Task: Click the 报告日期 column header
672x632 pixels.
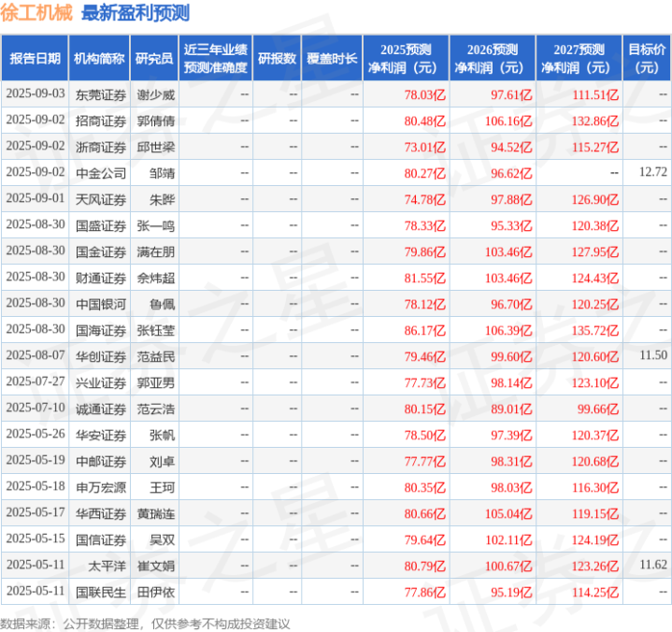Action: tap(35, 58)
